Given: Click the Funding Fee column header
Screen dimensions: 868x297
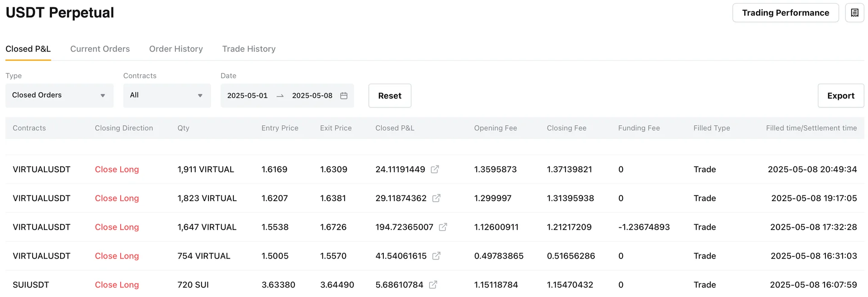Looking at the screenshot, I should (x=639, y=128).
